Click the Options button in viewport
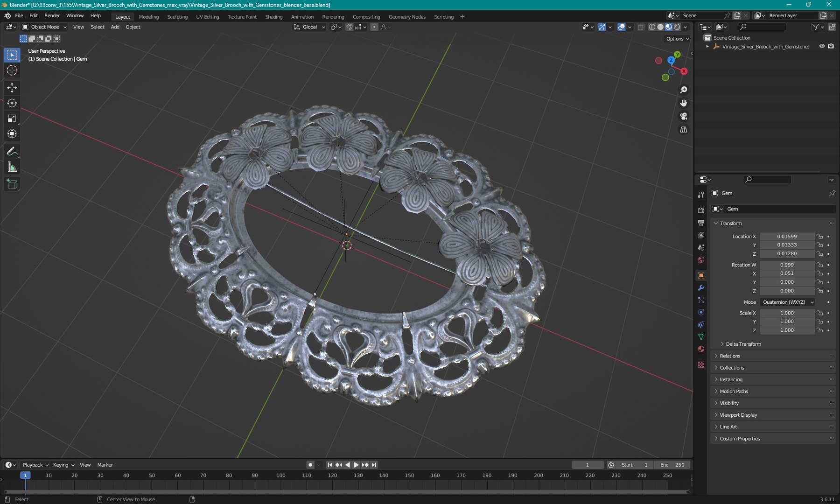Image resolution: width=840 pixels, height=504 pixels. (x=678, y=39)
